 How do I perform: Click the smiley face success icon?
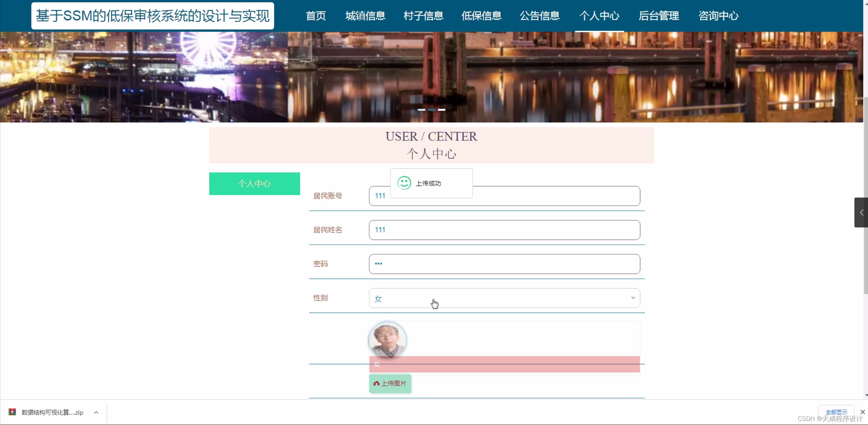[x=404, y=183]
